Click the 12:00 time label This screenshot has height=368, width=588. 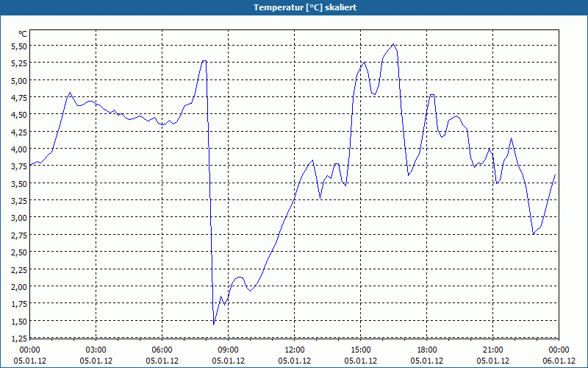295,350
